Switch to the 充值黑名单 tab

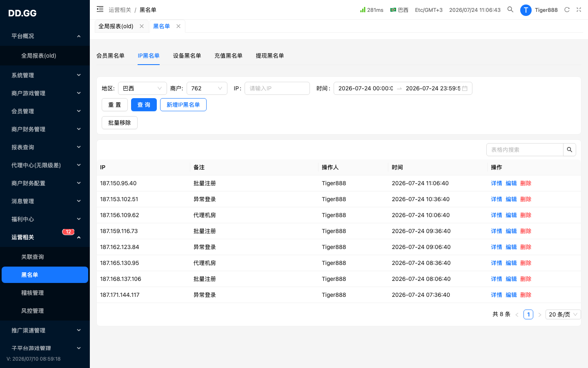point(228,56)
